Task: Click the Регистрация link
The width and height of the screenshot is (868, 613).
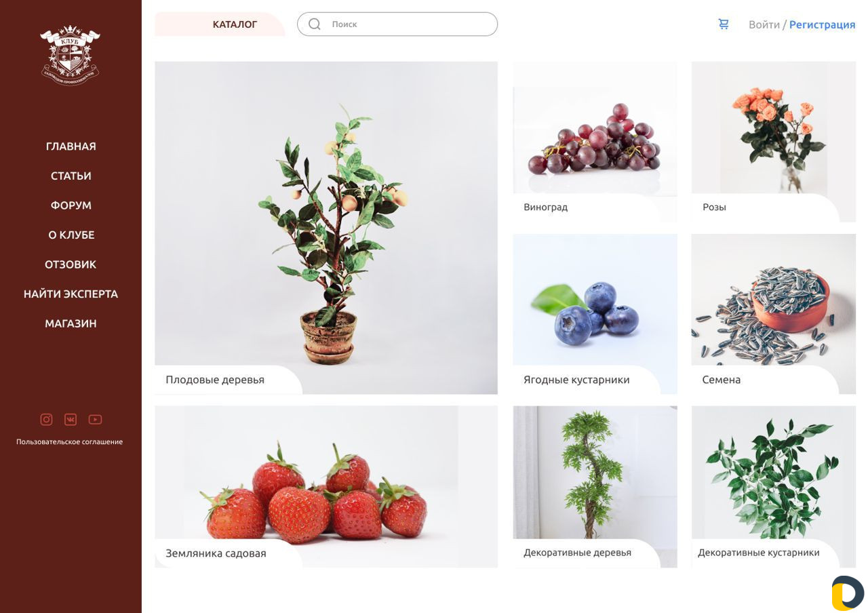Action: (823, 24)
